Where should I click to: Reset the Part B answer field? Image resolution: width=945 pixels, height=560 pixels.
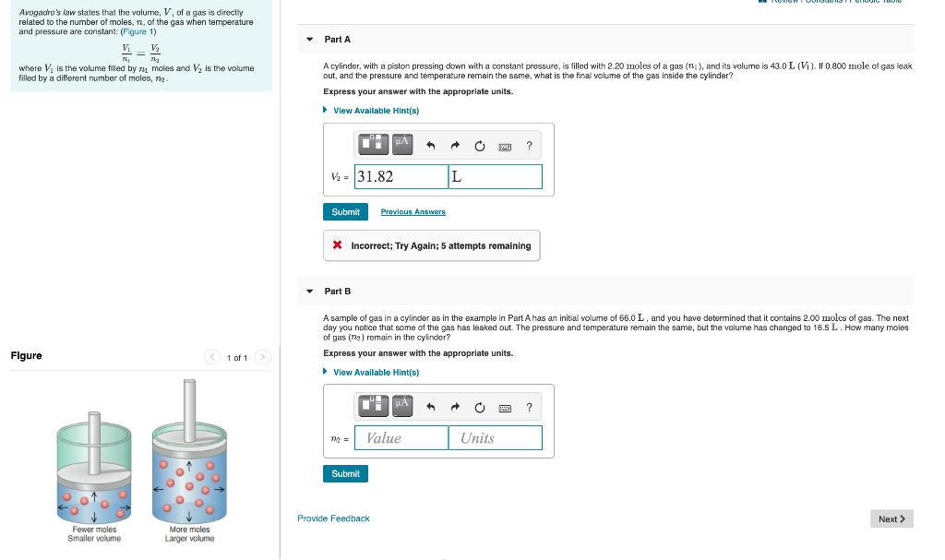[480, 408]
